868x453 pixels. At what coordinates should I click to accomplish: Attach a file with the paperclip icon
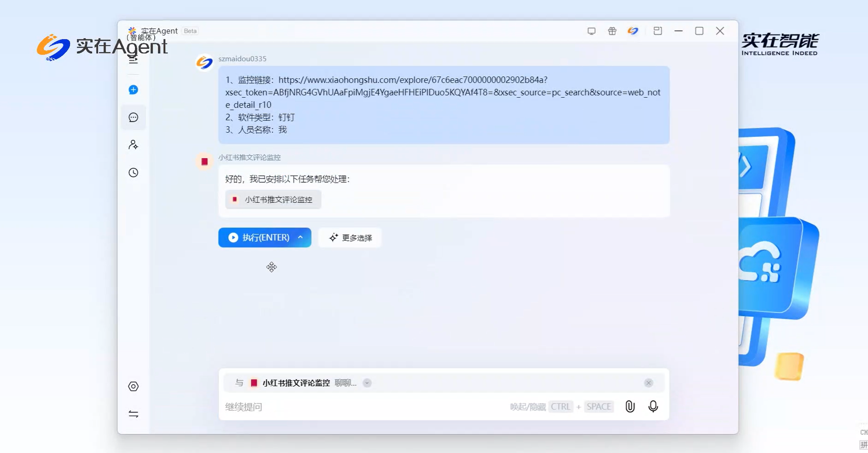(x=630, y=406)
